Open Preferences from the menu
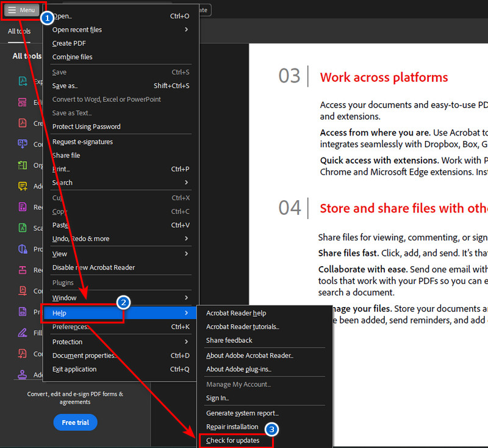488x448 pixels. [x=121, y=327]
